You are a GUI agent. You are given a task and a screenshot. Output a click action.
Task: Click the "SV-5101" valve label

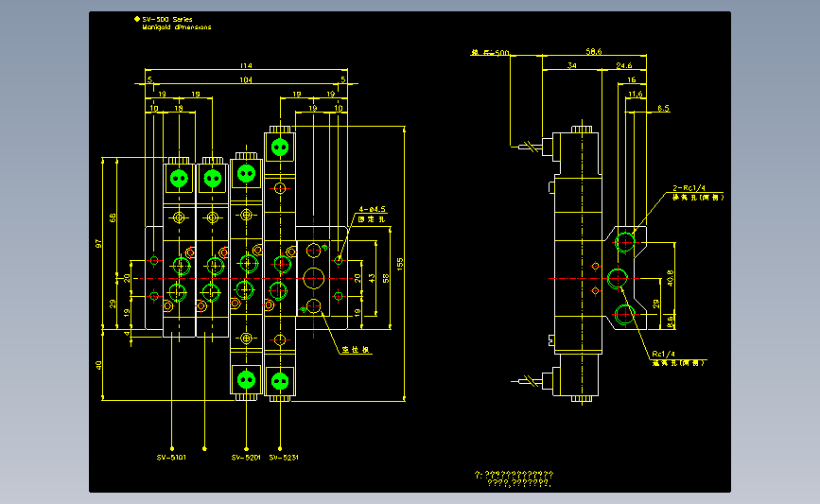[171, 458]
